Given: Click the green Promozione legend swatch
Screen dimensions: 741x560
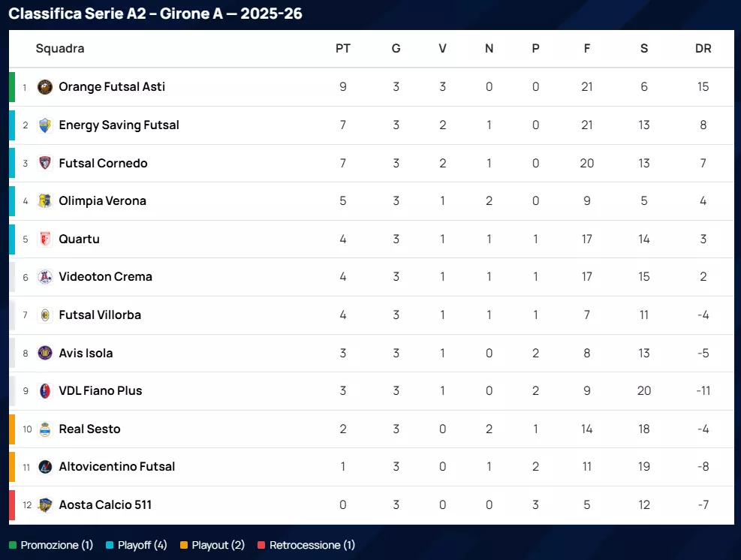Looking at the screenshot, I should pos(12,545).
